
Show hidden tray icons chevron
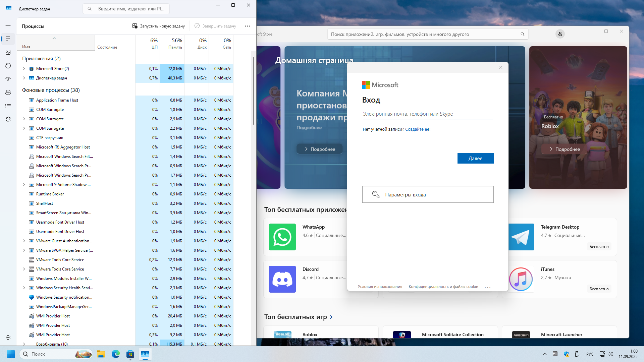click(x=545, y=354)
